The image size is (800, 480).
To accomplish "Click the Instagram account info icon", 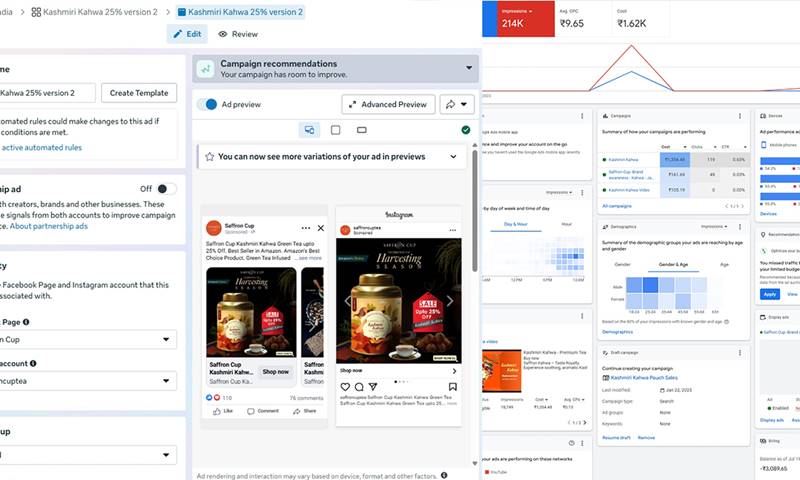I will (x=33, y=363).
